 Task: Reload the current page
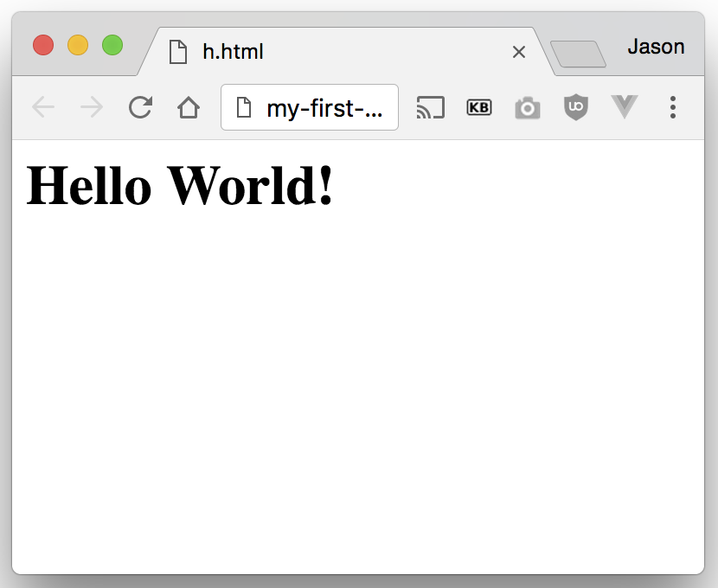(x=140, y=107)
